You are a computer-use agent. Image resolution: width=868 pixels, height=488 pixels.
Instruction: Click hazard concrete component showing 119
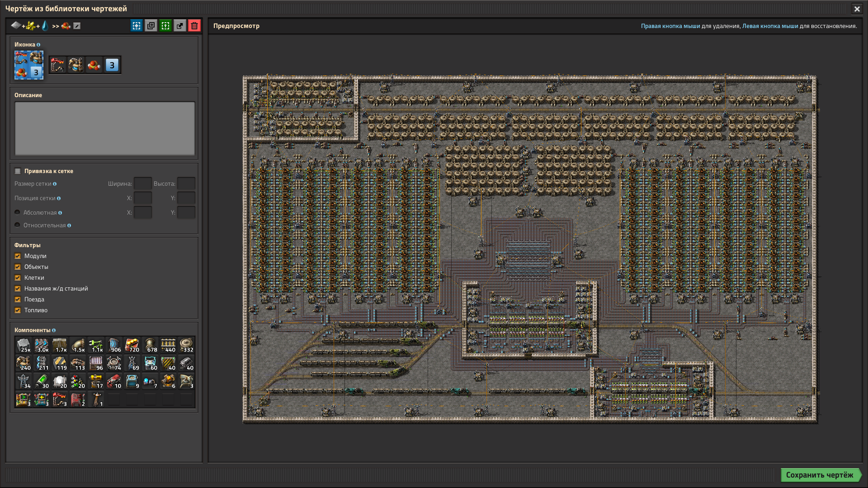coord(60,363)
